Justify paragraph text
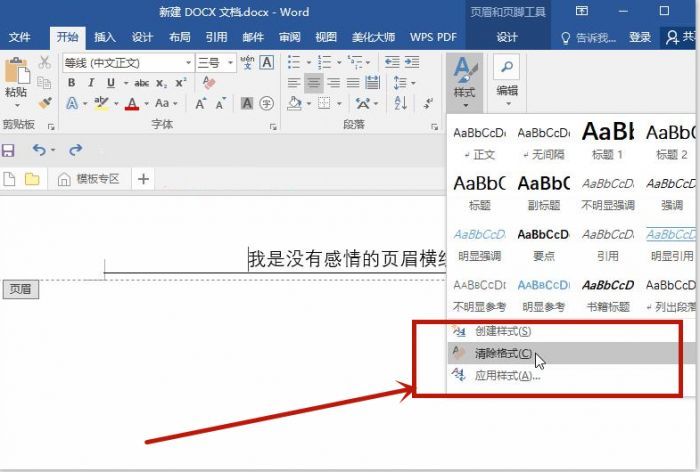This screenshot has height=472, width=700. tap(353, 83)
